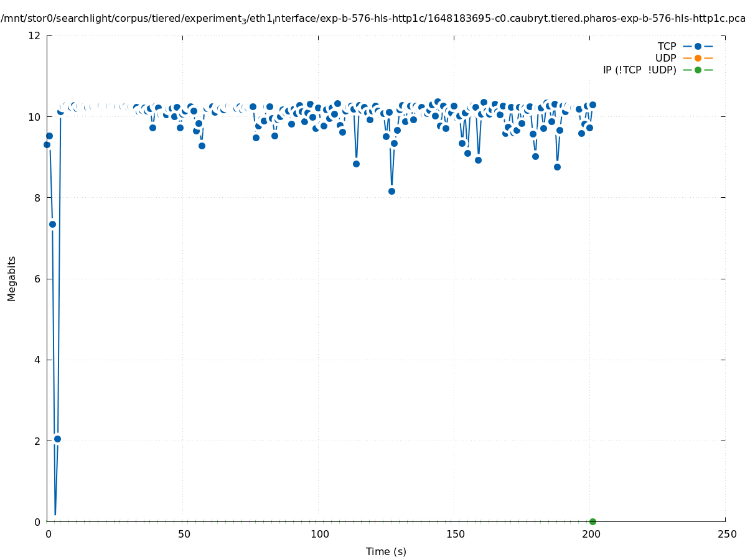Click the pcap file path title
Viewport: 745px width, 560px height.
pyautogui.click(x=372, y=19)
